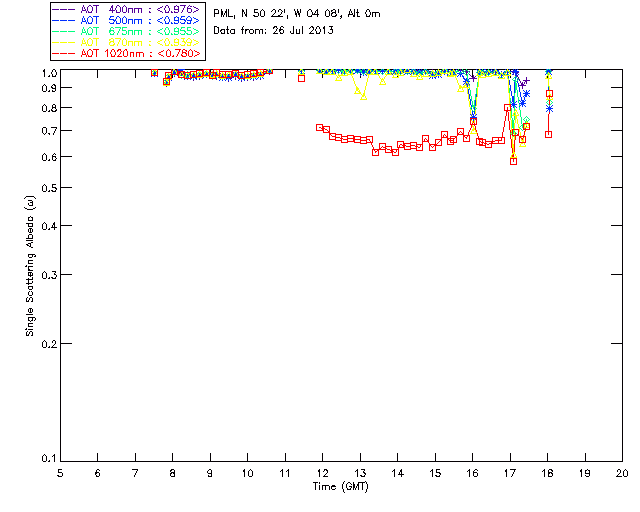Click the PML location header text

pyautogui.click(x=297, y=14)
